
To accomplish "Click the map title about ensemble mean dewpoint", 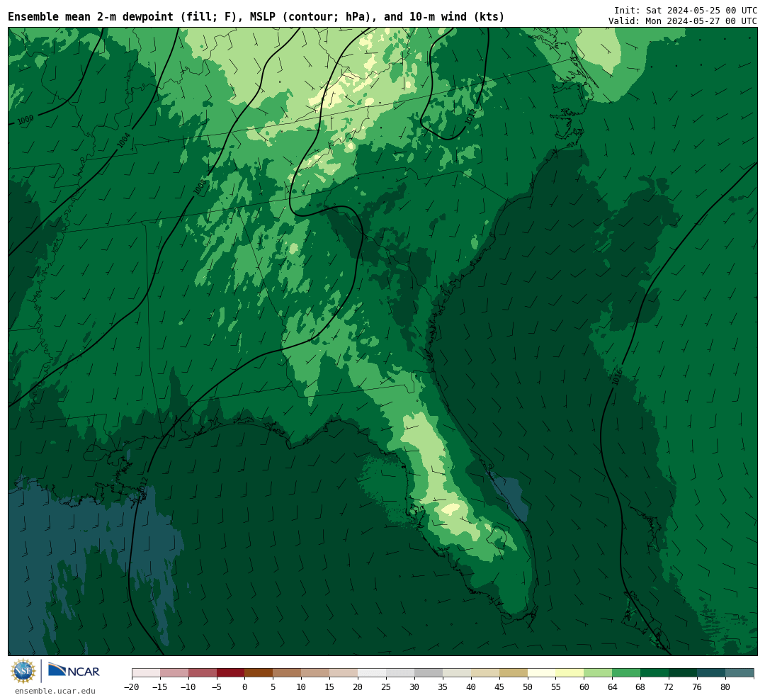I will coord(256,16).
